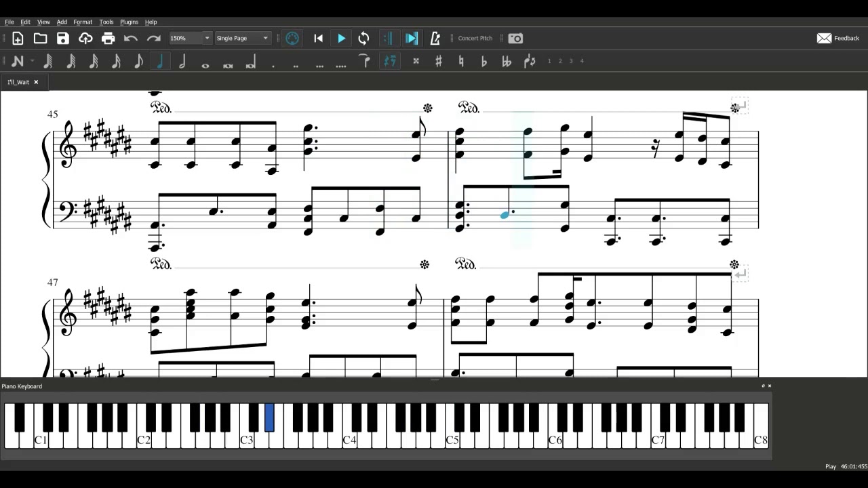This screenshot has width=868, height=488.
Task: Open the Help menu
Action: (151, 22)
